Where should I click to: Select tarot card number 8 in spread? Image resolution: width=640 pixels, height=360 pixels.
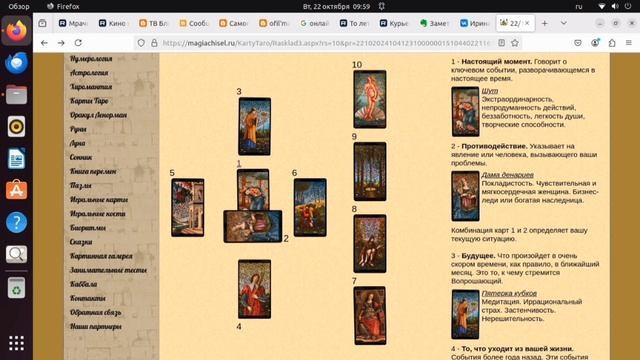370,244
